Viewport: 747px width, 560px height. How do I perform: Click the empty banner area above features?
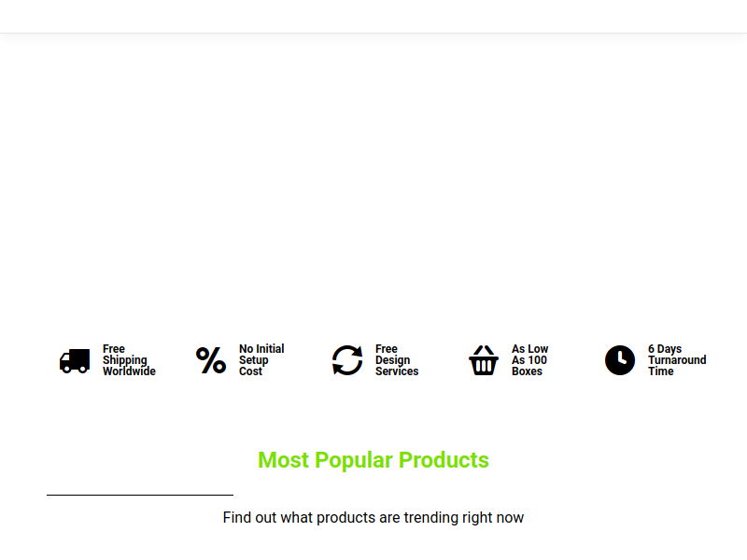tap(373, 177)
